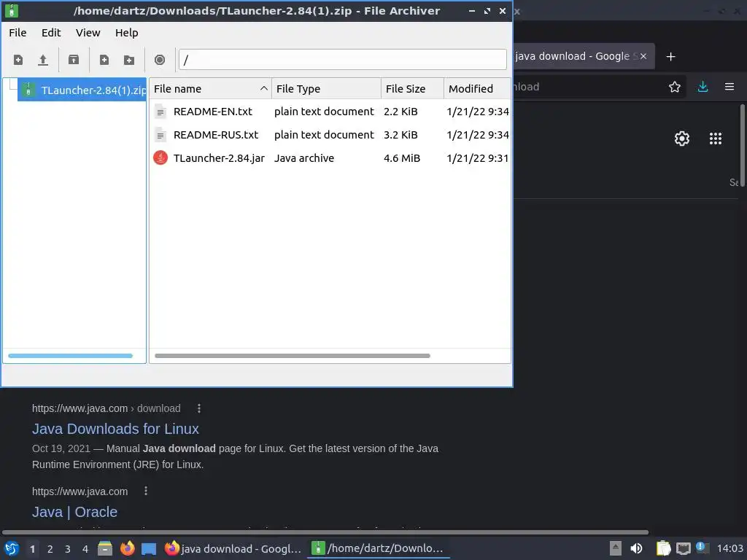Click the Open archive upload-arrow toolbar icon

43,60
